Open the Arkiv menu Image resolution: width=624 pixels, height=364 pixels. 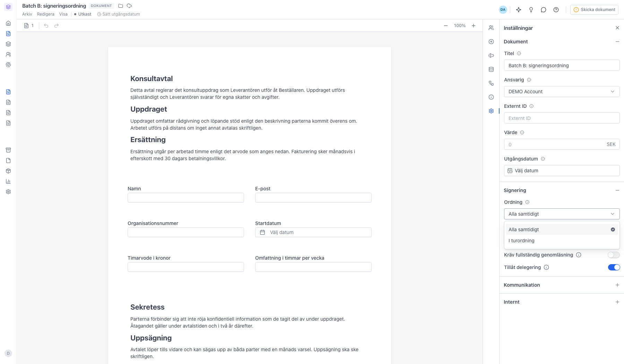coord(27,14)
